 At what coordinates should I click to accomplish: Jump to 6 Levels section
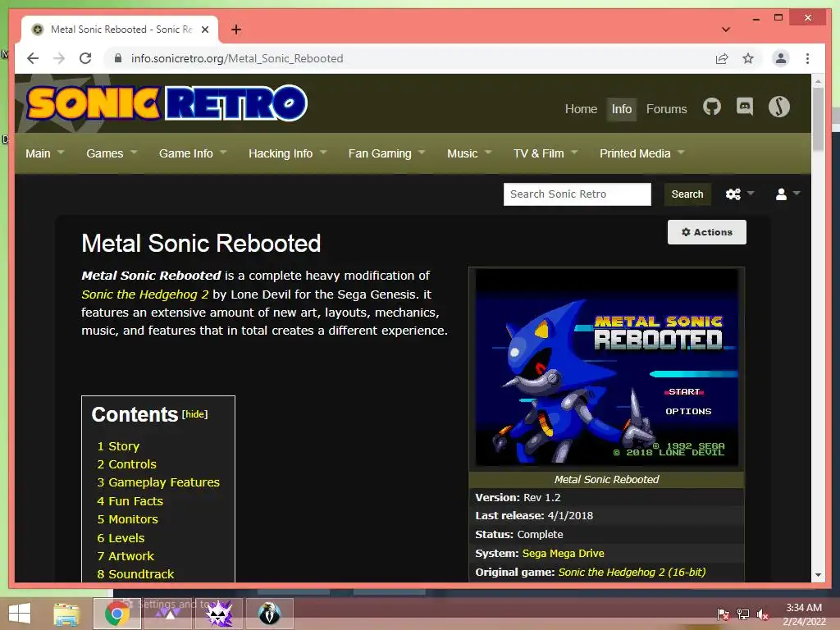tap(121, 538)
